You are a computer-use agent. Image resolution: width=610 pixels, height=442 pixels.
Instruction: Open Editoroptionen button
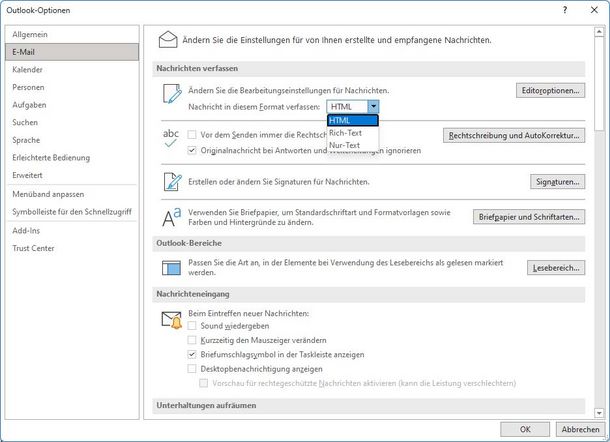[550, 90]
